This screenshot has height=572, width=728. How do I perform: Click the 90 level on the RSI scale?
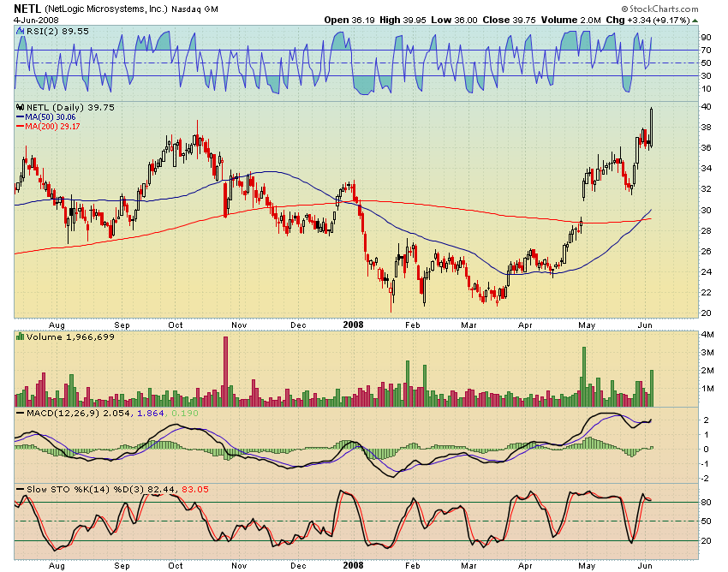[x=707, y=37]
